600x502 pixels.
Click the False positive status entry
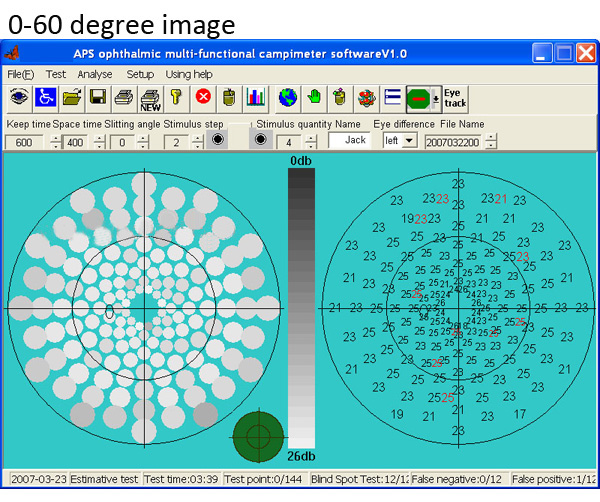click(554, 479)
